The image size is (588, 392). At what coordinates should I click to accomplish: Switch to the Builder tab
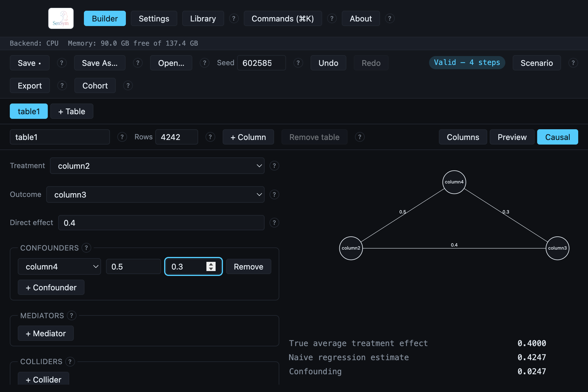105,18
